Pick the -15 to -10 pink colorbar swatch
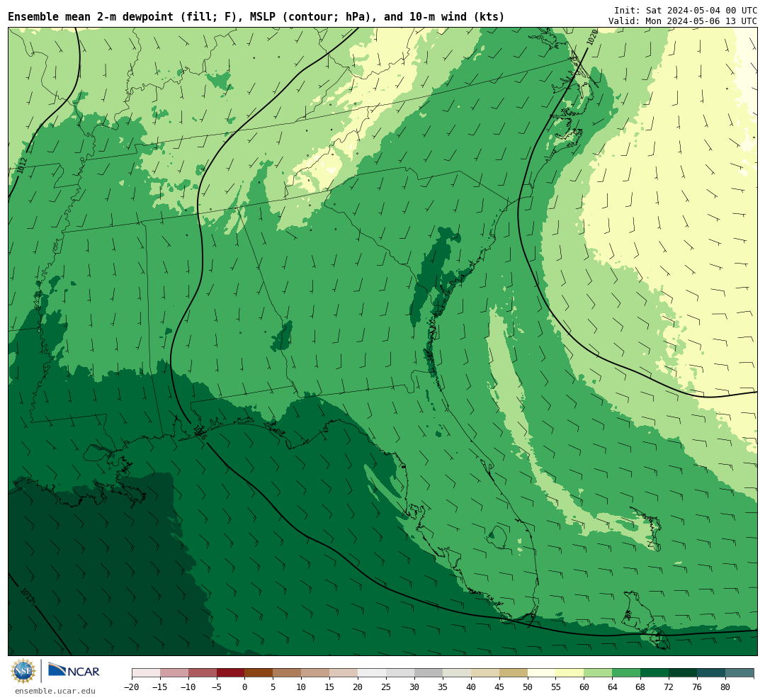 (174, 673)
